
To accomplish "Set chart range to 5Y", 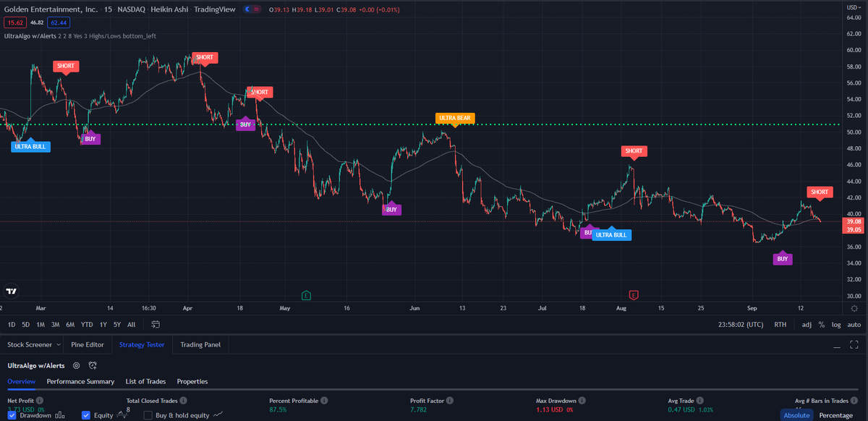I will (x=116, y=324).
